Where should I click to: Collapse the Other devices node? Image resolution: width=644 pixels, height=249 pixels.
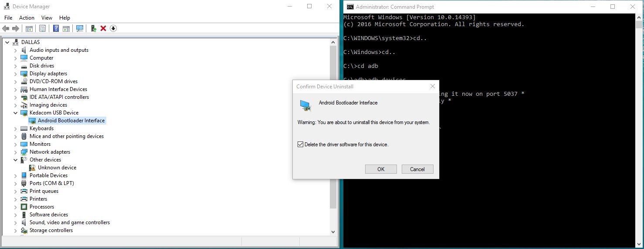pos(16,160)
